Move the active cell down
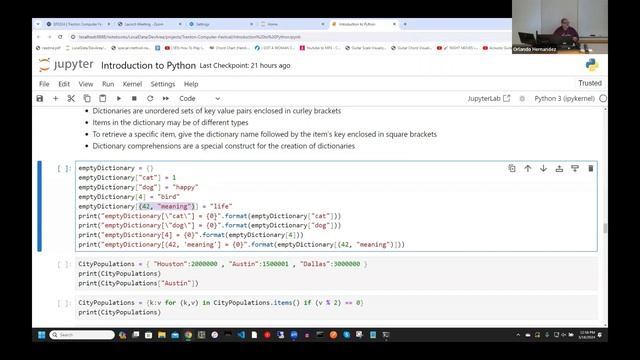Viewport: 640px width, 360px height. [x=543, y=168]
